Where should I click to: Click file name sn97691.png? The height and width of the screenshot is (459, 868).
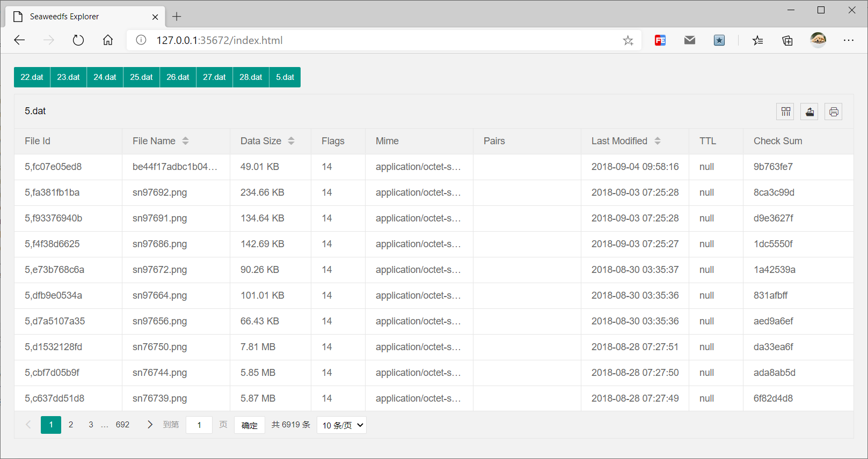click(x=160, y=218)
